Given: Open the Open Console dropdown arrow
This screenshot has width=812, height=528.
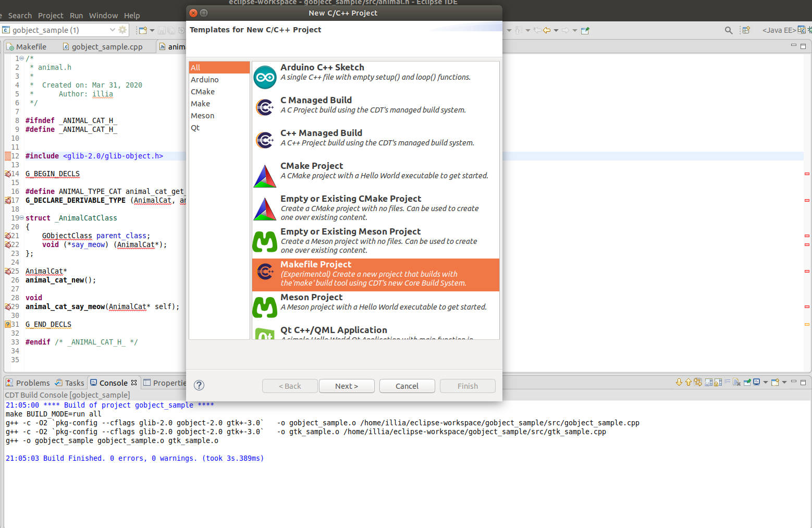Looking at the screenshot, I should [x=784, y=382].
